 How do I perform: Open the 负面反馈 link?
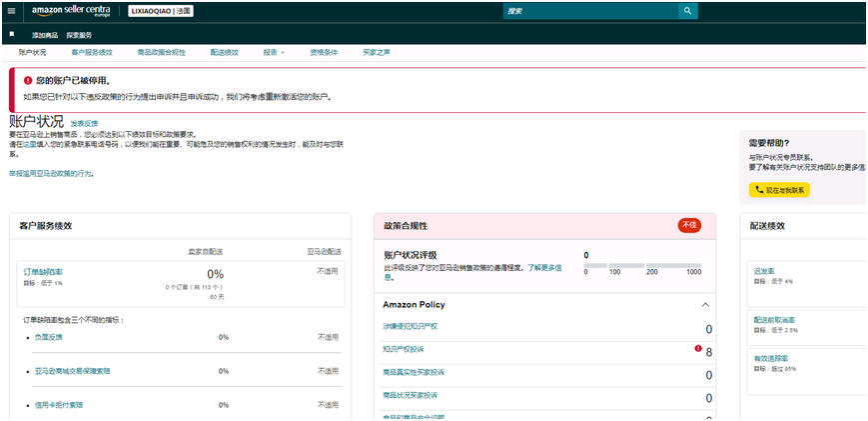[48, 337]
